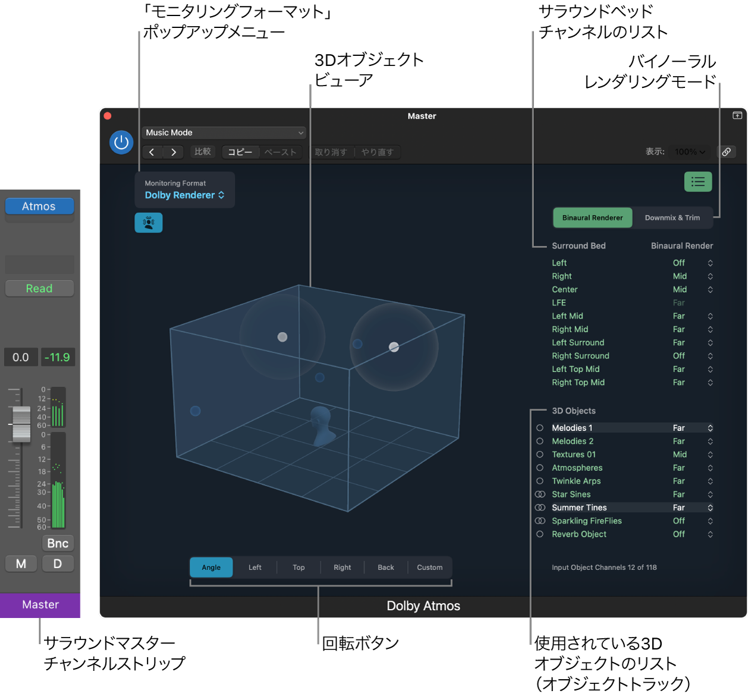Open the Monitoring Format Dolby Renderer menu

point(184,195)
